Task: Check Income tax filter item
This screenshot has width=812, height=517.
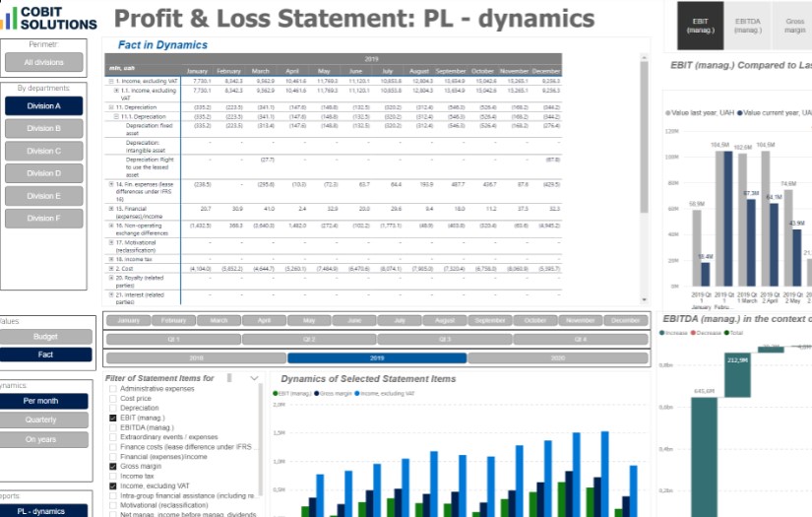Action: [113, 476]
